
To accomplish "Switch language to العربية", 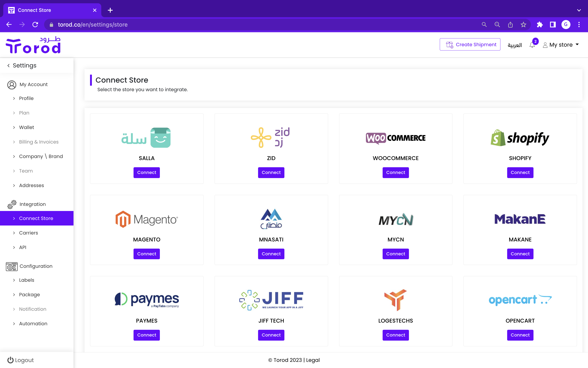I will 515,45.
